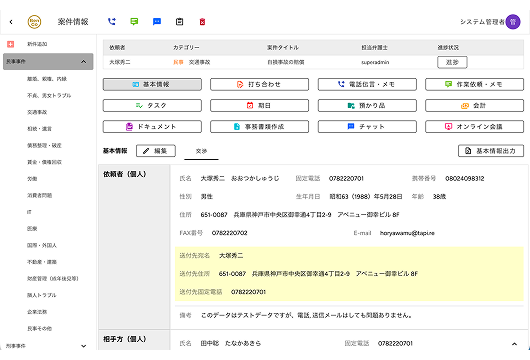Screen dimensions: 530x360
Task: Click system administrator name システム管理者
Action: (482, 22)
